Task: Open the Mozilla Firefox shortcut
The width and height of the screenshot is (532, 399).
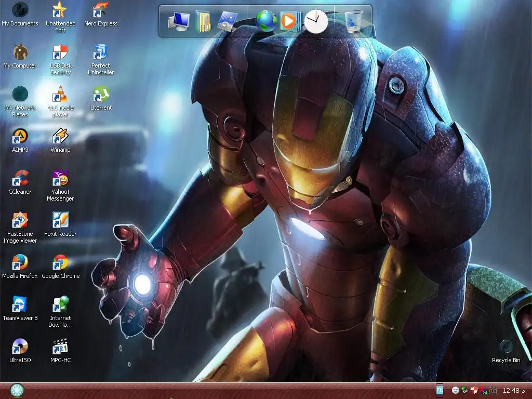Action: point(20,267)
